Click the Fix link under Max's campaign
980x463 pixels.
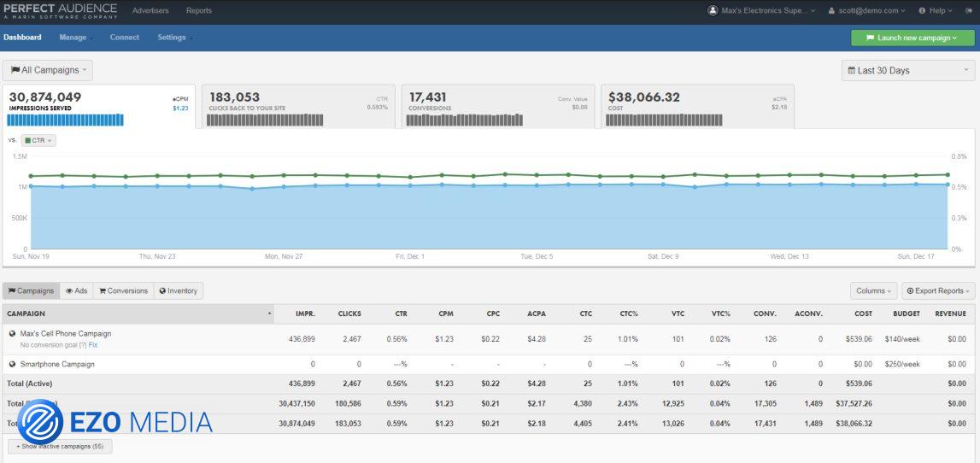[x=93, y=345]
